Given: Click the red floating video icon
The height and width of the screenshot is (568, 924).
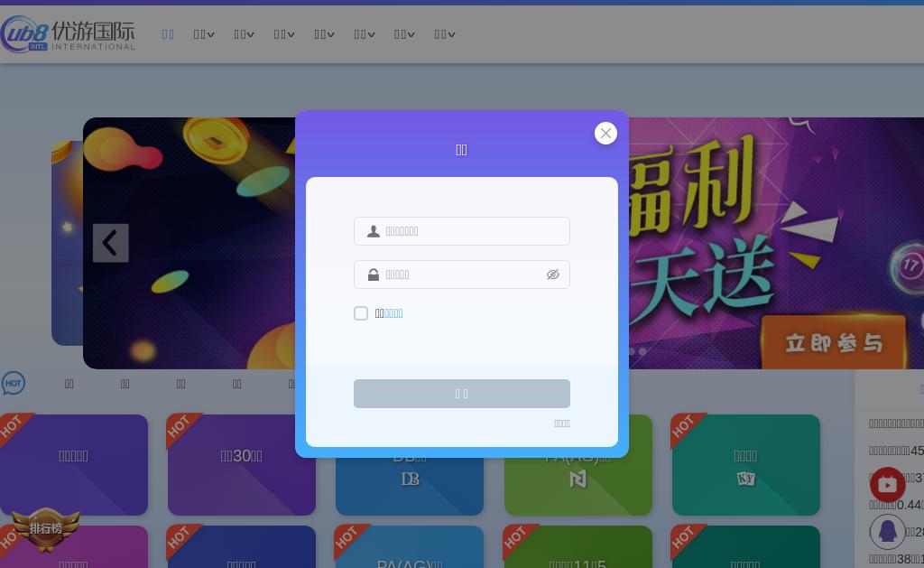Looking at the screenshot, I should click(888, 485).
